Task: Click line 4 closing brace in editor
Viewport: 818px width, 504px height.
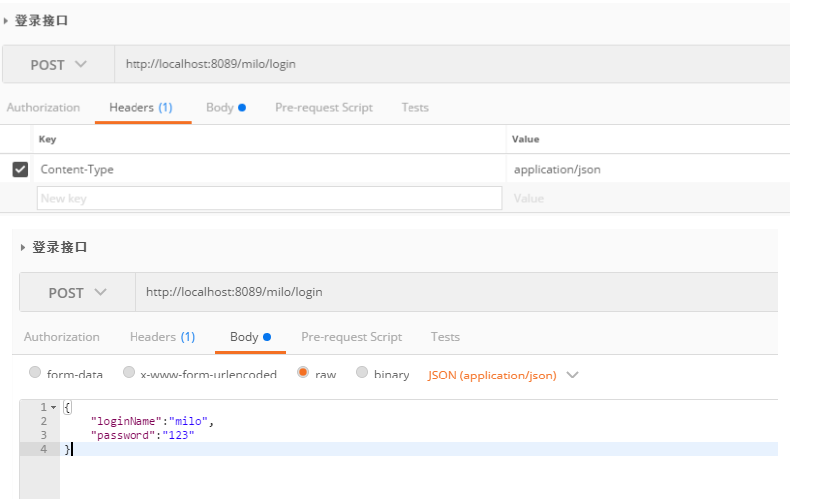Action: 67,449
